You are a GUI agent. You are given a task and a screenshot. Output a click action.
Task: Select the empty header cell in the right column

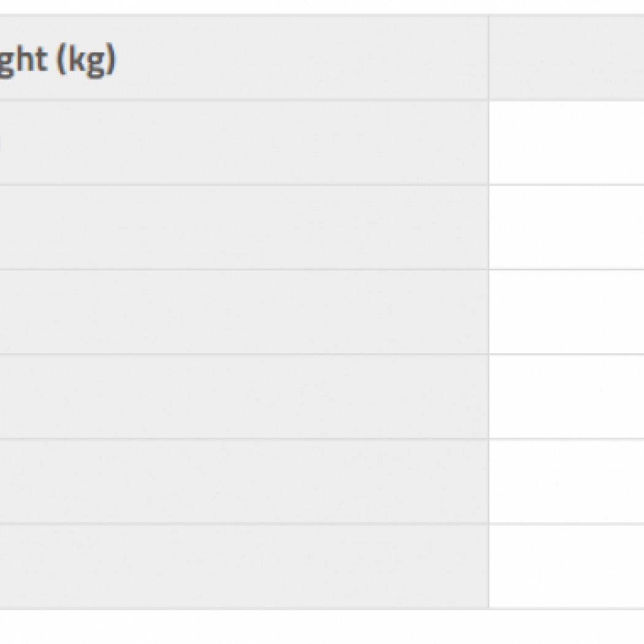click(566, 58)
